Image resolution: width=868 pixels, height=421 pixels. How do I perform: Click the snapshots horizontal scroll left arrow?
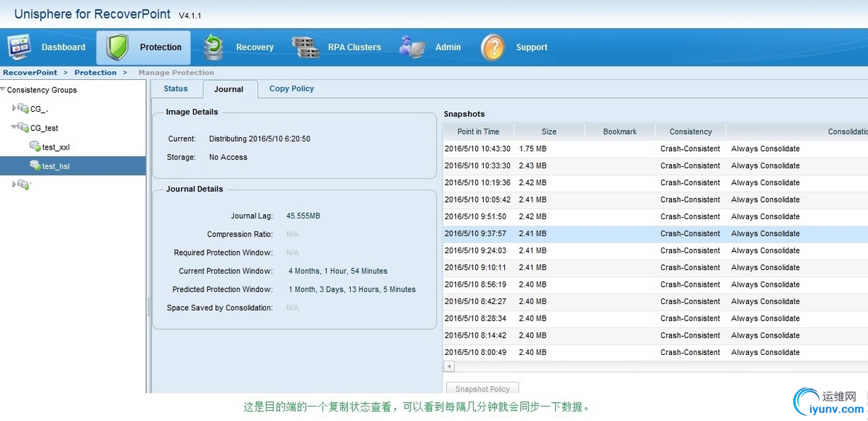[x=449, y=367]
